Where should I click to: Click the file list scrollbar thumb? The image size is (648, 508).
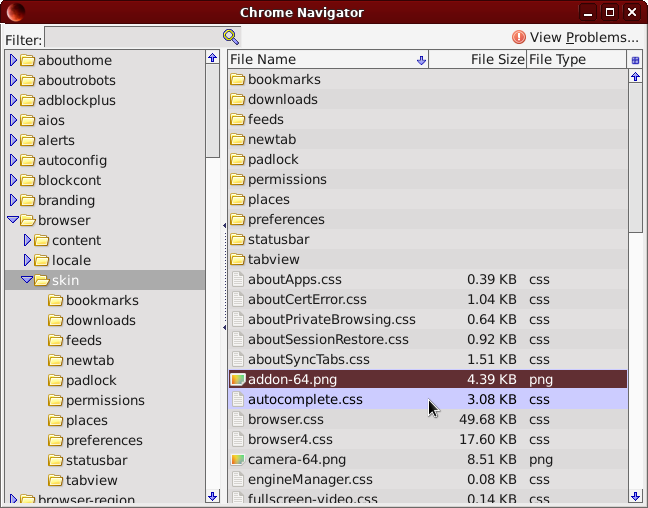pos(635,158)
